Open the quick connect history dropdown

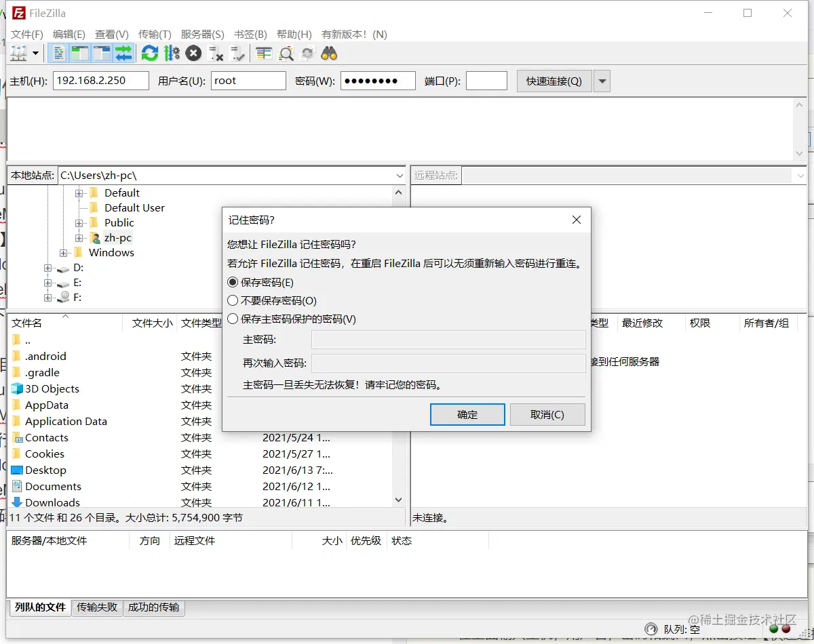[x=602, y=81]
